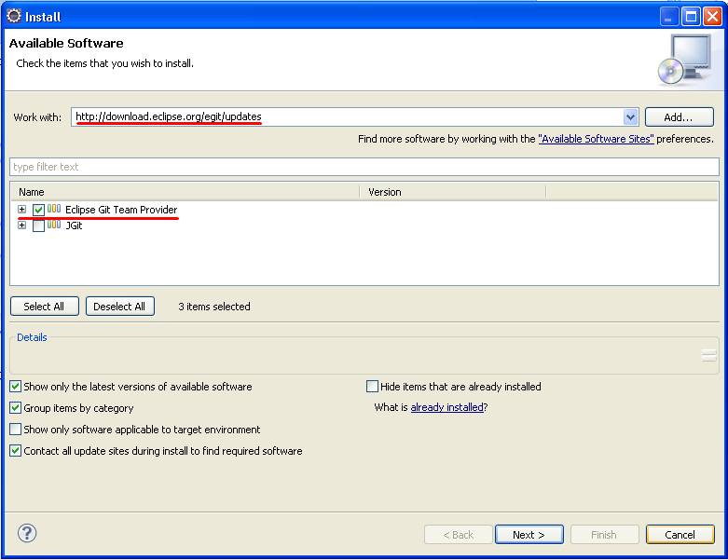The image size is (728, 560).
Task: Click the Install dialog gear icon in title bar
Action: coord(14,16)
